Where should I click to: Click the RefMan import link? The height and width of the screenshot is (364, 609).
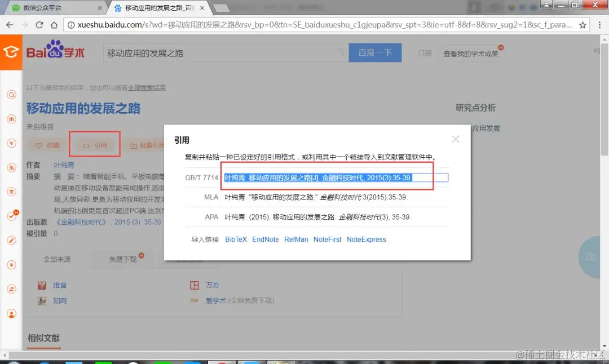296,239
